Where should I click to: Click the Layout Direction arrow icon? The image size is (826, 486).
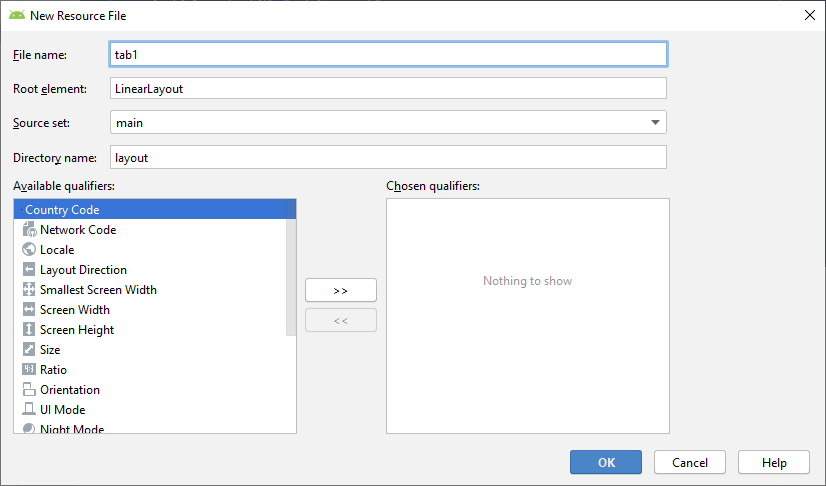point(29,270)
